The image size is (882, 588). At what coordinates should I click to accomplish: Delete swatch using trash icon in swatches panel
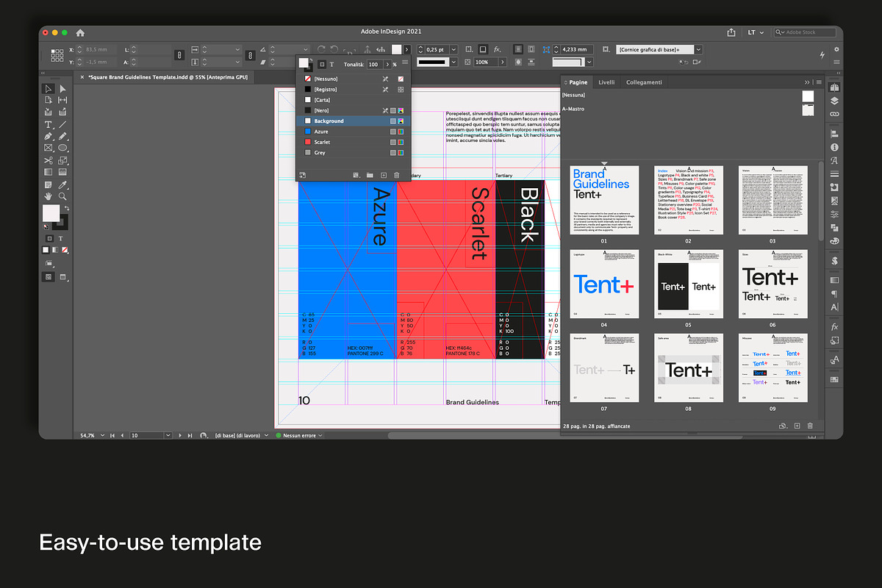tap(397, 175)
